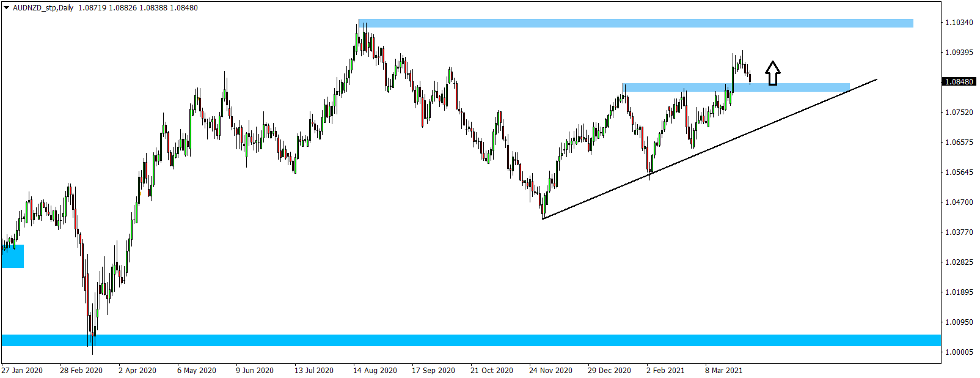The image size is (980, 378).
Task: Click the 2 Feb 2021 date label
Action: pyautogui.click(x=665, y=371)
